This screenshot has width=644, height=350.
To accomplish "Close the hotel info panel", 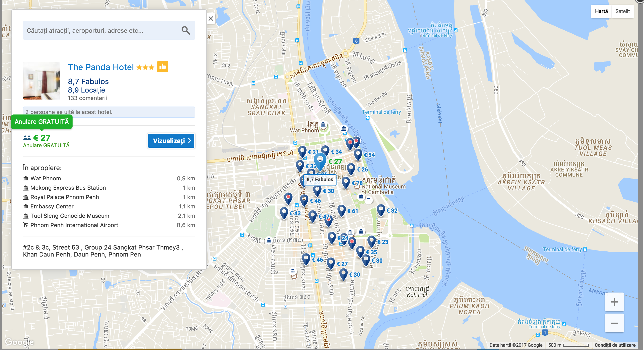I will click(x=211, y=18).
